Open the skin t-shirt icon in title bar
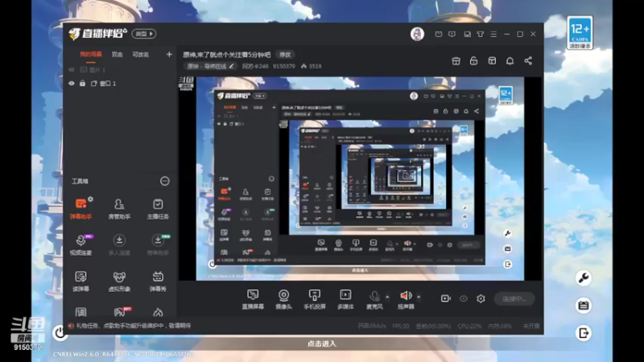The width and height of the screenshot is (644, 362). click(x=480, y=34)
